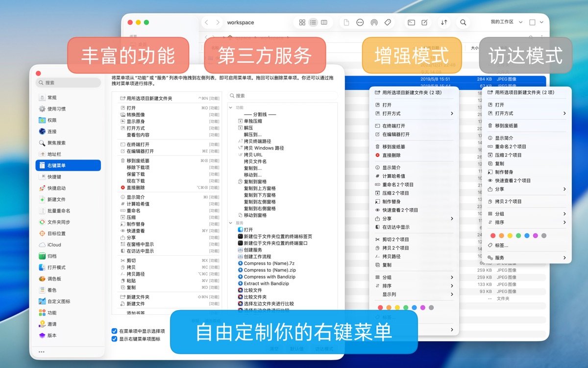The image size is (588, 368).
Task: 切换「显示右键菜单项图标」复选框
Action: pyautogui.click(x=113, y=339)
